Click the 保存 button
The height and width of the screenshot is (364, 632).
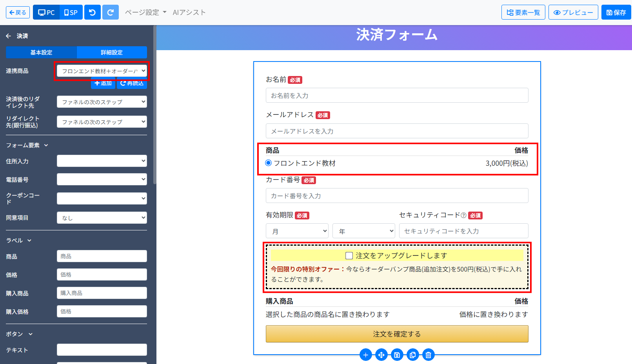pyautogui.click(x=616, y=13)
